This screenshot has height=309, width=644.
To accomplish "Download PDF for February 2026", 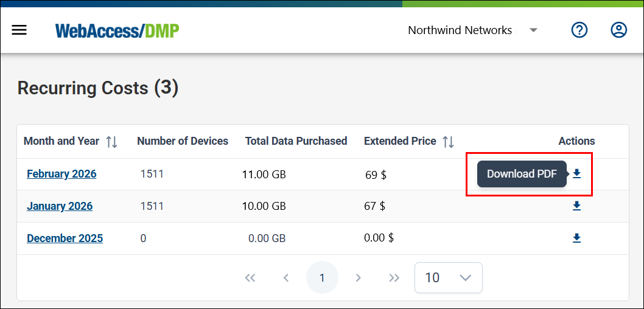I will click(576, 174).
